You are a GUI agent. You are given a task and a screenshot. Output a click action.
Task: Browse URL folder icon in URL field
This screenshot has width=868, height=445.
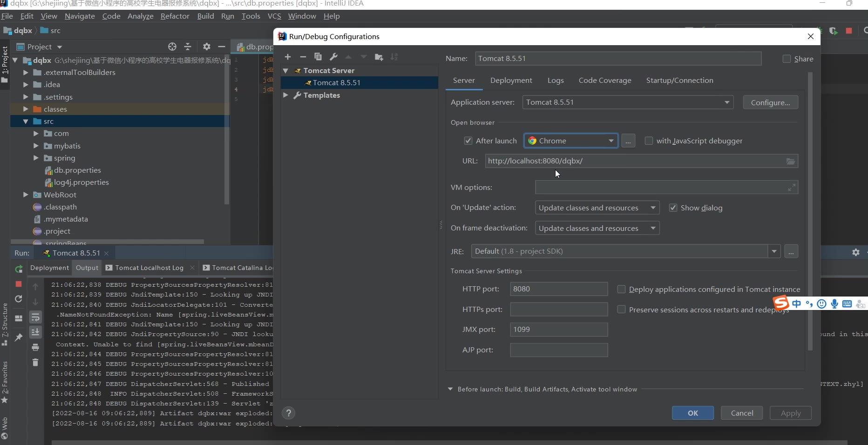click(x=791, y=161)
